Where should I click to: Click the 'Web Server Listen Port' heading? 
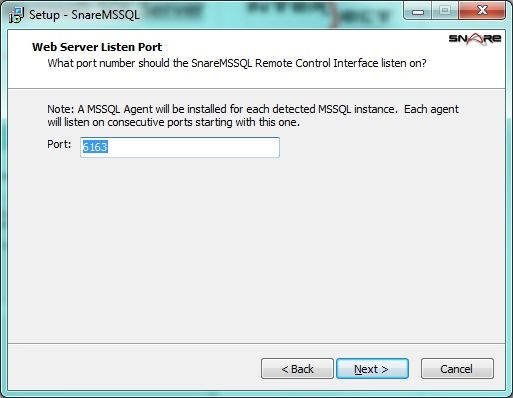[x=97, y=47]
